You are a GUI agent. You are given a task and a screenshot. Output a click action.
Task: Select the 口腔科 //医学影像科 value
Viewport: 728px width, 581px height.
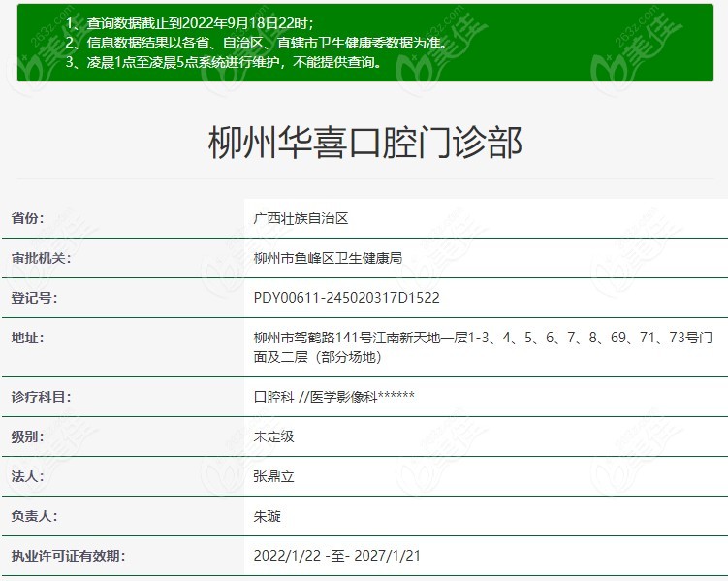coord(333,397)
